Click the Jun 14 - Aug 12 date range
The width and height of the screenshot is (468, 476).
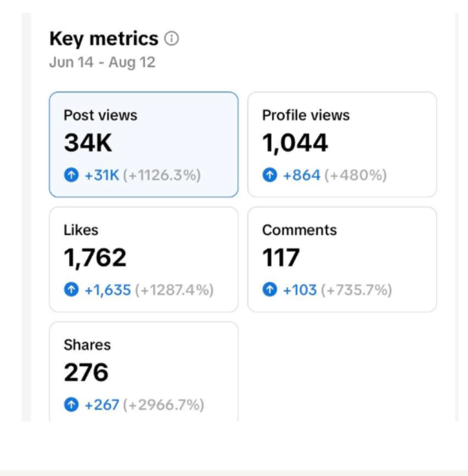pos(102,62)
